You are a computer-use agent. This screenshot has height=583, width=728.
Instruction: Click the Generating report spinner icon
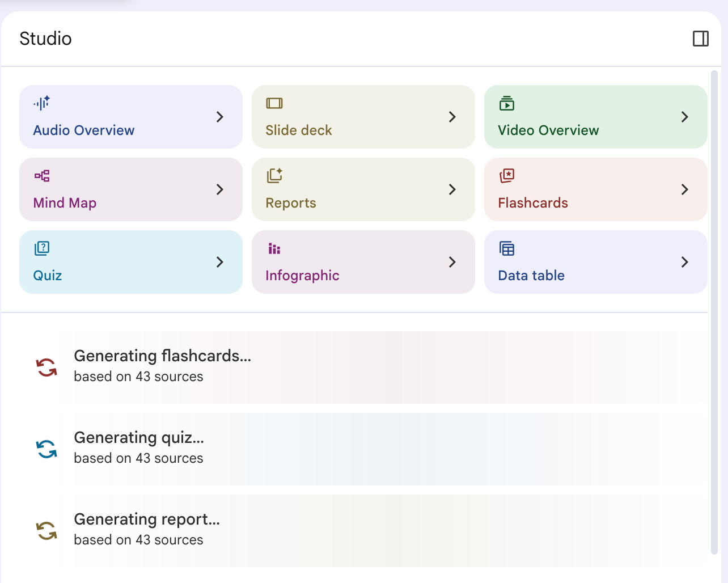46,531
